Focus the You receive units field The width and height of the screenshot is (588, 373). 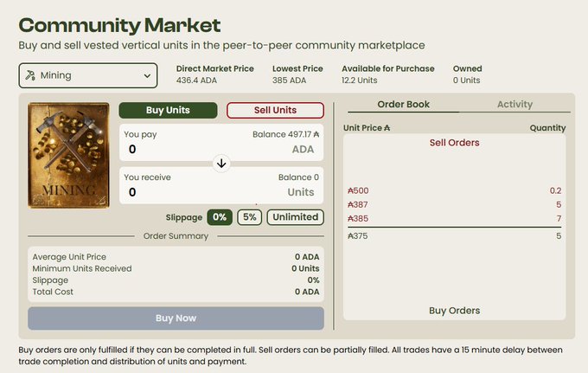pos(221,185)
